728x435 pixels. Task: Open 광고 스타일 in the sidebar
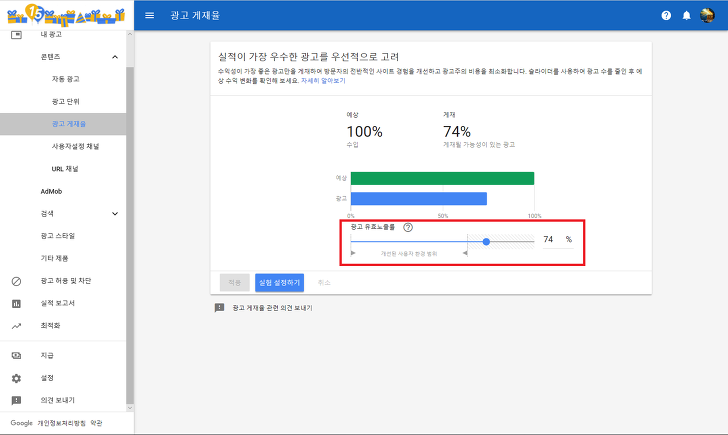58,236
